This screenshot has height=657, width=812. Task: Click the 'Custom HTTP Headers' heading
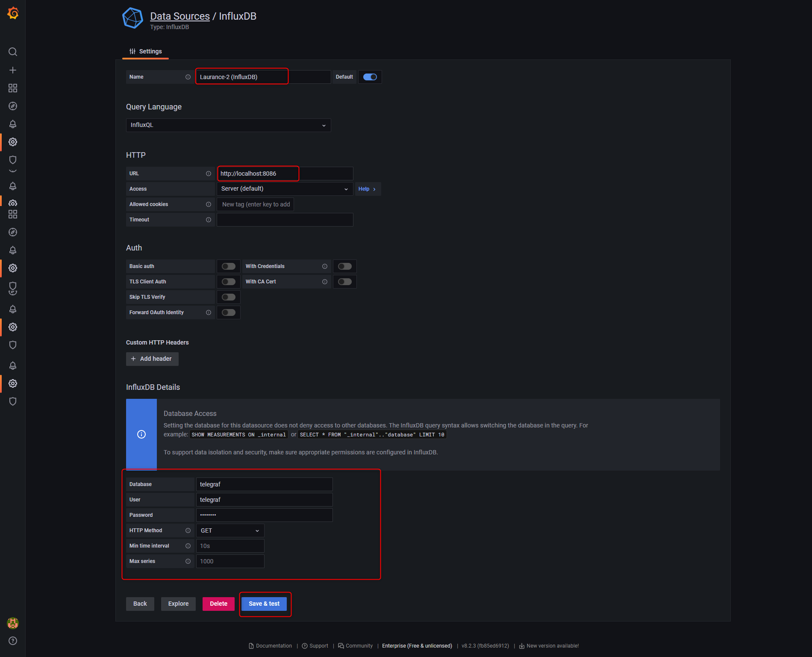(x=157, y=342)
